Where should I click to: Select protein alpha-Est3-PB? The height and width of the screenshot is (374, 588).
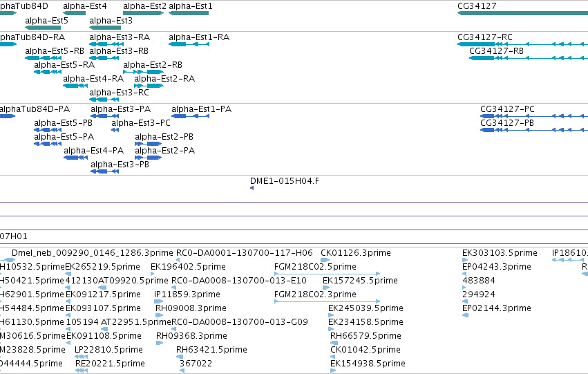click(x=105, y=171)
